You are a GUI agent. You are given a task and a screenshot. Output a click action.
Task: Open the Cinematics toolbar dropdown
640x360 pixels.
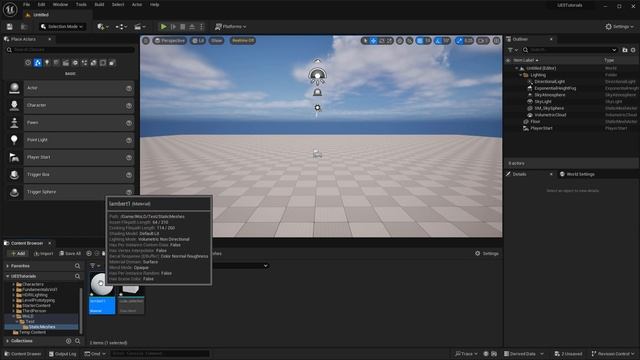140,27
